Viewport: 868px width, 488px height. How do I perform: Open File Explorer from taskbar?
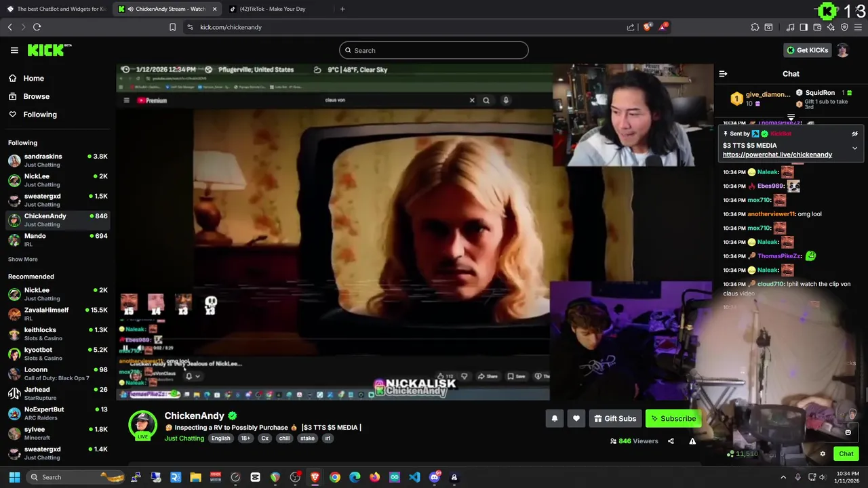(x=195, y=477)
